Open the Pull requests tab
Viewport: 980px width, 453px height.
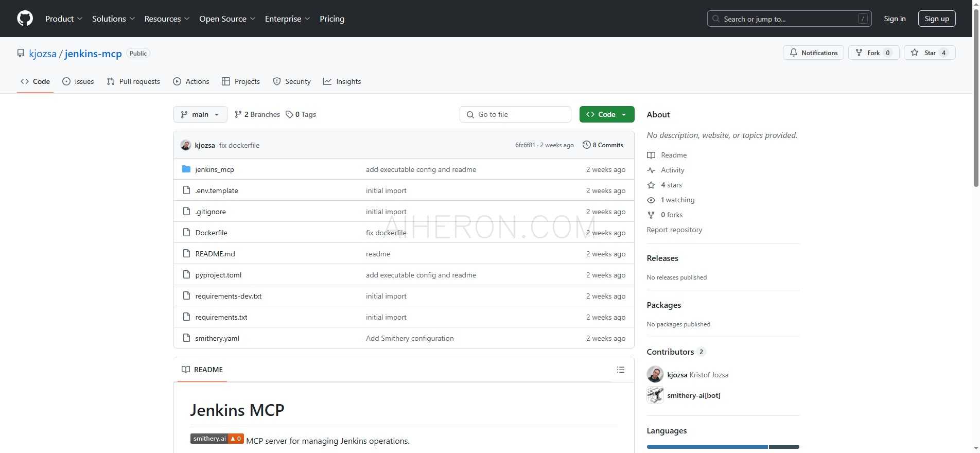pyautogui.click(x=133, y=81)
